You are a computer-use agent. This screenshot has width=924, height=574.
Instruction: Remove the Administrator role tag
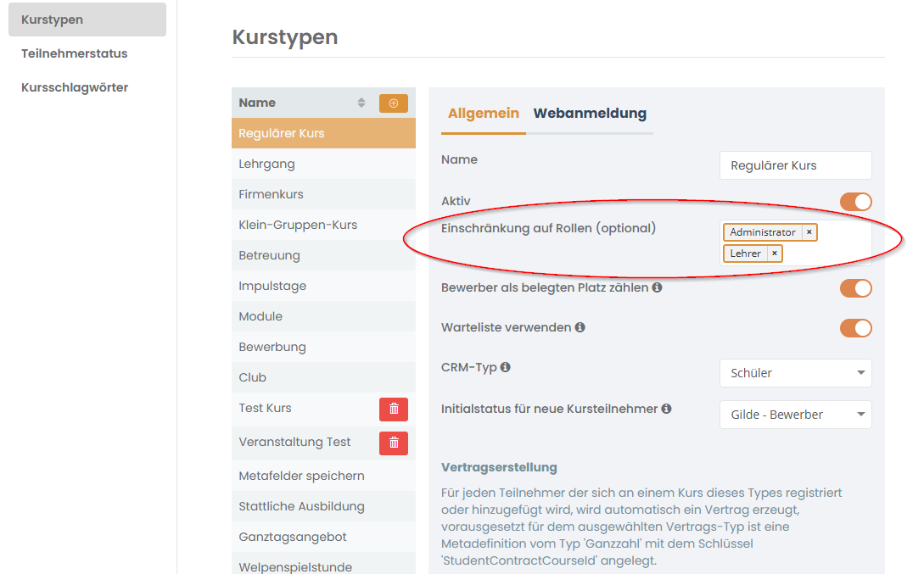809,232
